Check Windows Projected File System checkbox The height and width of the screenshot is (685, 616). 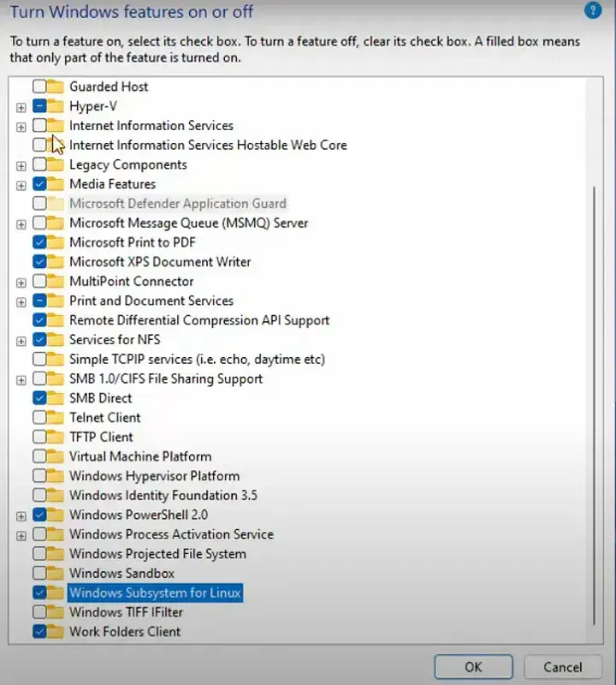click(39, 553)
